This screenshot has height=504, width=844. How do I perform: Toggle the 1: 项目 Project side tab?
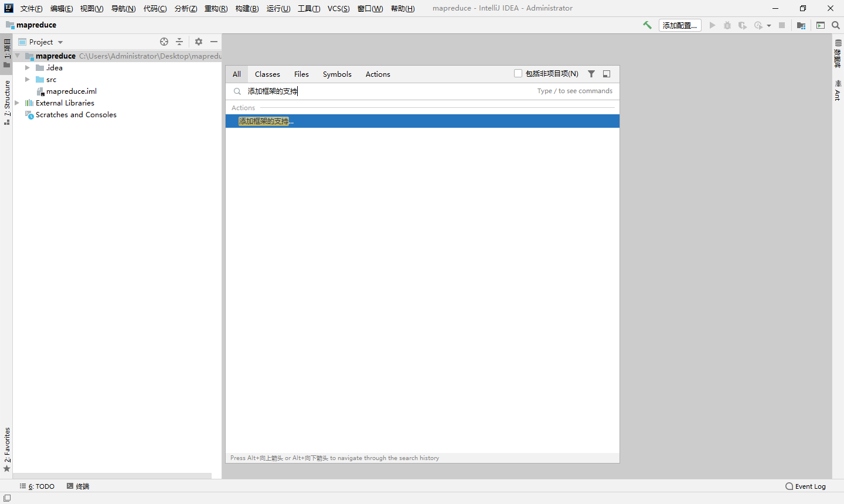6,53
